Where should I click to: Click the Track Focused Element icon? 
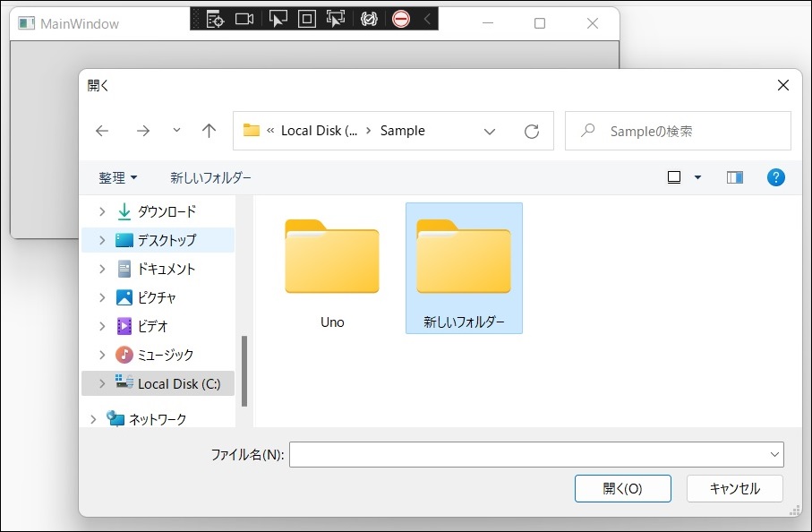338,18
